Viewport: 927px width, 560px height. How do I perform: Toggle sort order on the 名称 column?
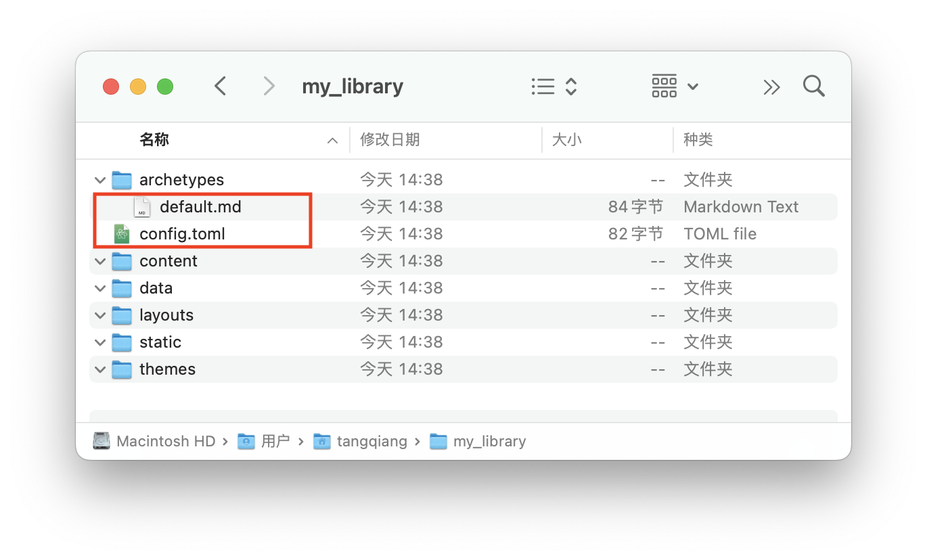coord(154,140)
